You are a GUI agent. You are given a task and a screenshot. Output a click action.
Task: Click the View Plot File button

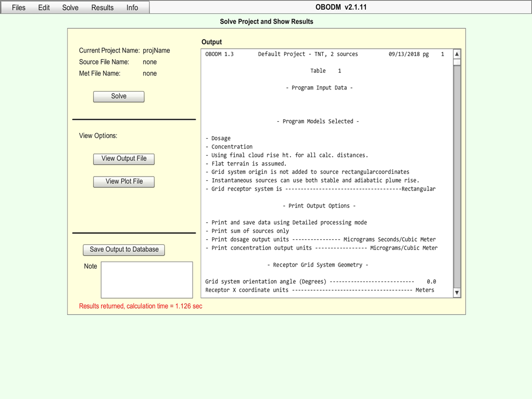pos(124,181)
